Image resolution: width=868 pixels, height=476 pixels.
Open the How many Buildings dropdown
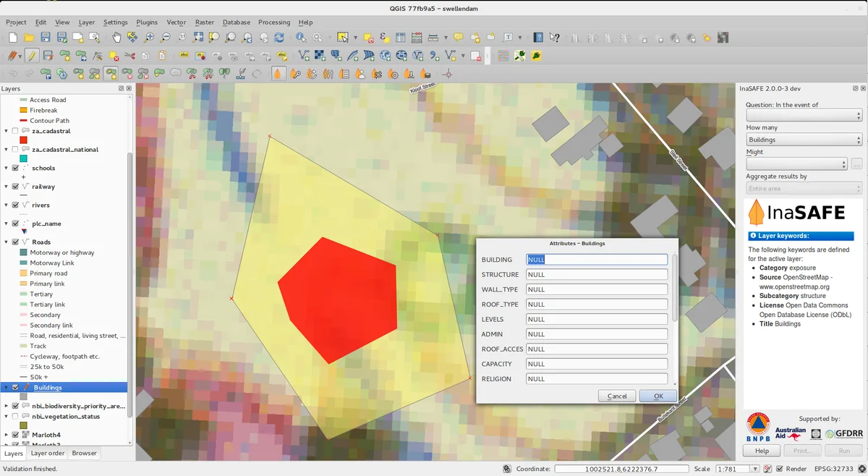tap(803, 140)
